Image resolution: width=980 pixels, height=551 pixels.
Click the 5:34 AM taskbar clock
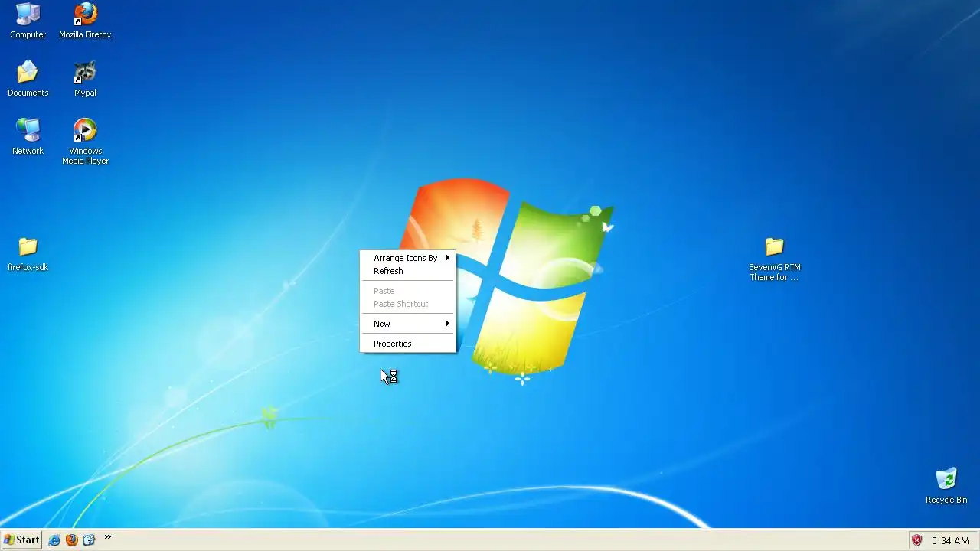pyautogui.click(x=950, y=540)
